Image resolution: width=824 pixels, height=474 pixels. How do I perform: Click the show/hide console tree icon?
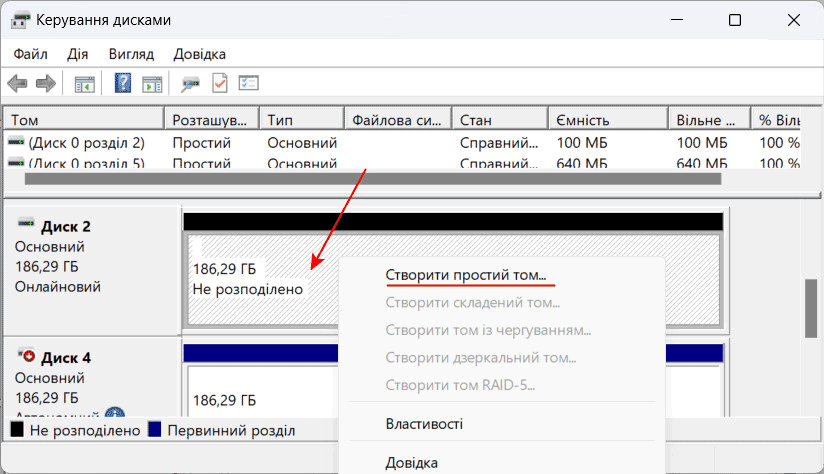[85, 83]
